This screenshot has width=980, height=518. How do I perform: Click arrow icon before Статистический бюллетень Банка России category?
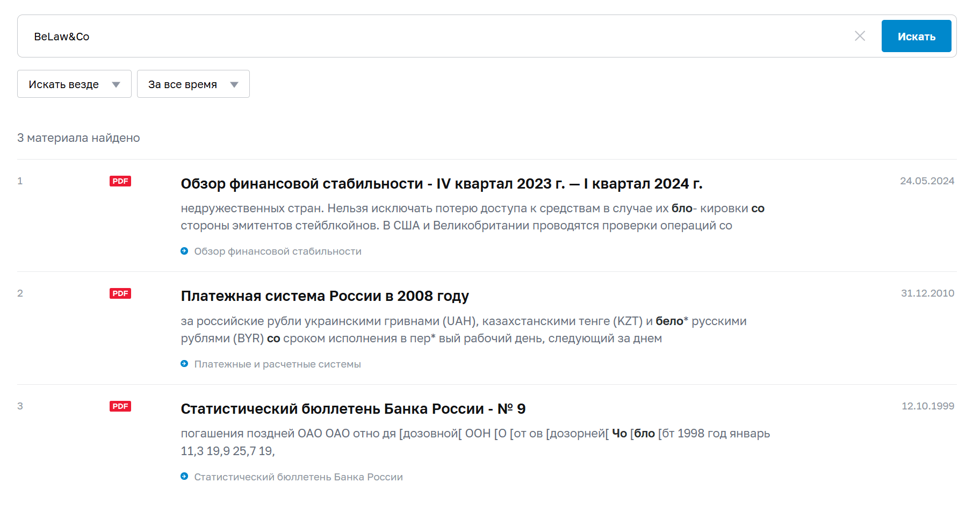coord(184,476)
